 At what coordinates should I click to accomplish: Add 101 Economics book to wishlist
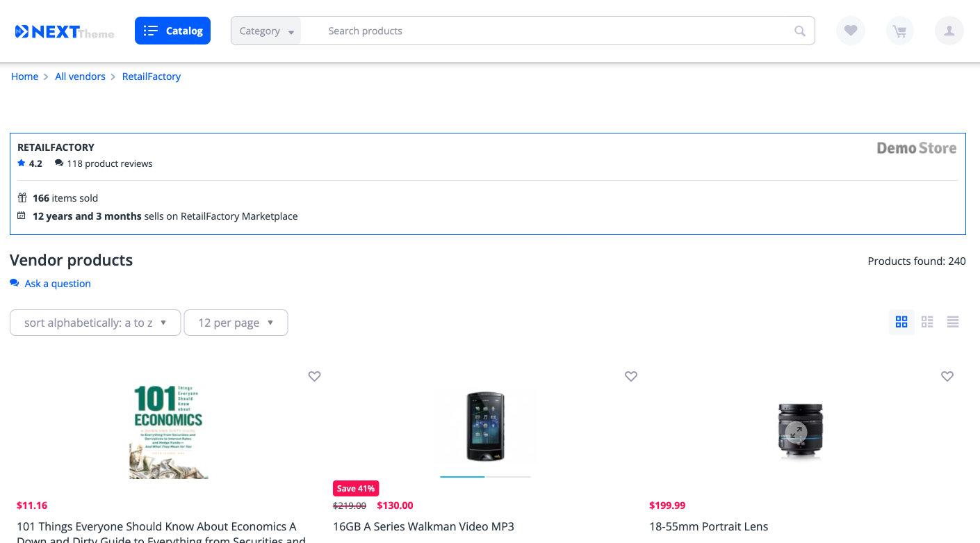click(315, 376)
